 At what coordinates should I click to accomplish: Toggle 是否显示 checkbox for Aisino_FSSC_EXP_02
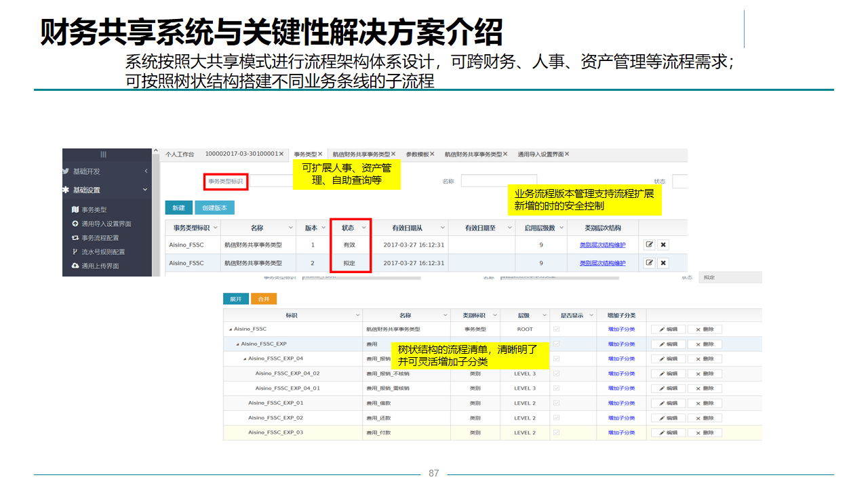click(x=557, y=418)
